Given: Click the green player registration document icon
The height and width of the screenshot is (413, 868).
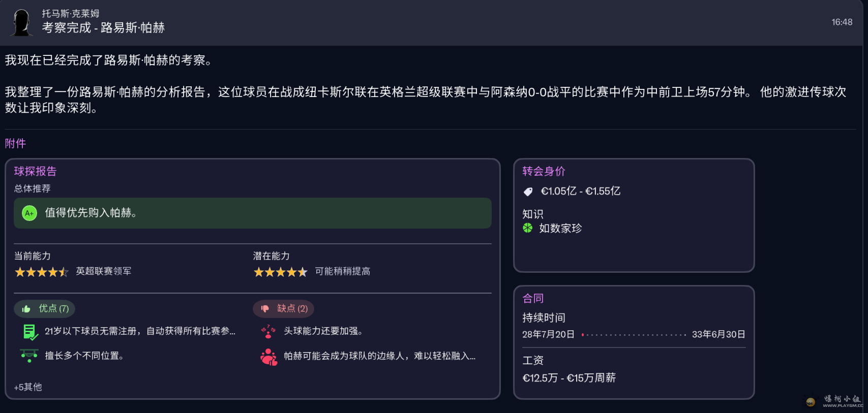Looking at the screenshot, I should tap(29, 331).
